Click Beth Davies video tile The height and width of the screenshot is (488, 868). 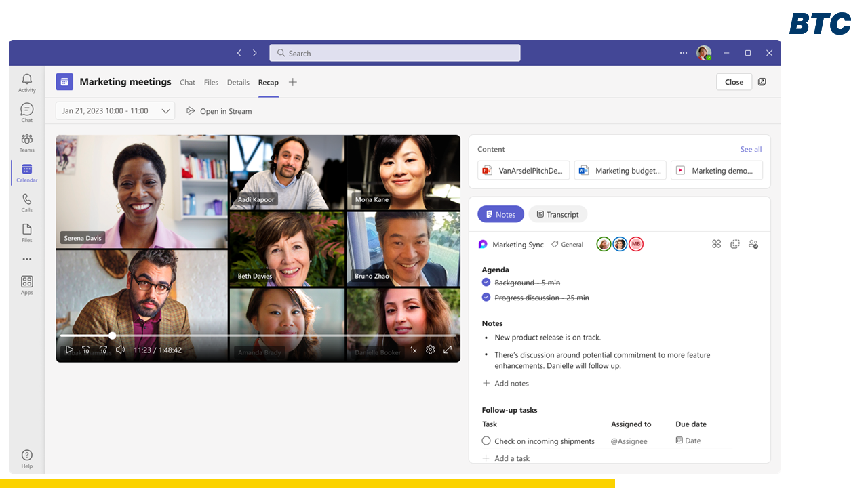(x=287, y=249)
